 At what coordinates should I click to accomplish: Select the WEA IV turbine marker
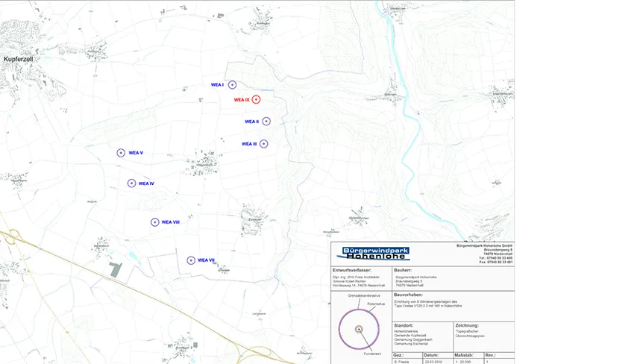(x=131, y=183)
